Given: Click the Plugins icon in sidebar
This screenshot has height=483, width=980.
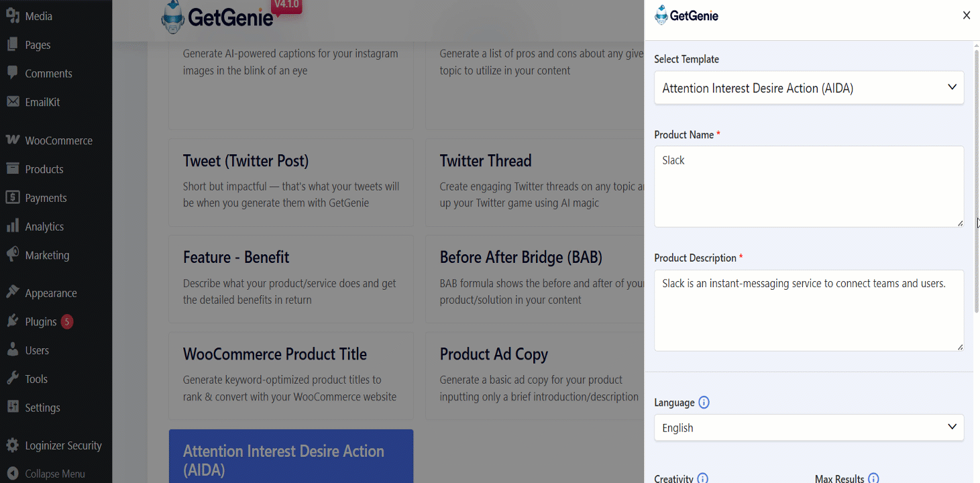Looking at the screenshot, I should point(12,321).
